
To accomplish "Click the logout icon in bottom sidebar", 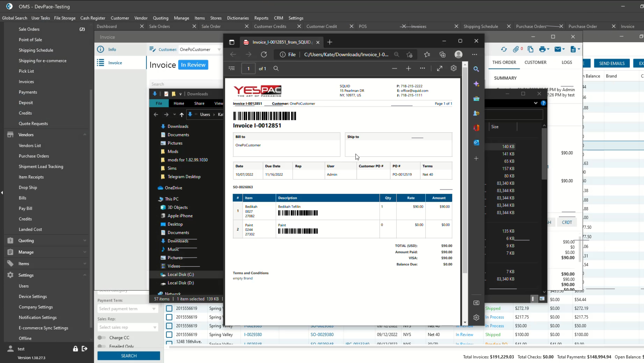I will (x=84, y=349).
